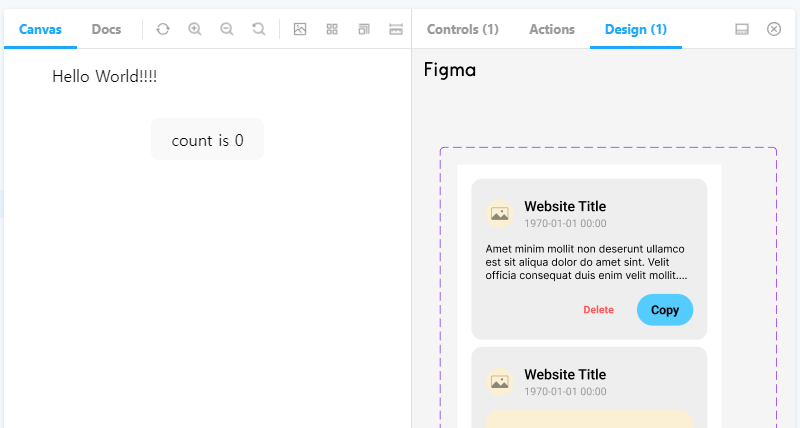This screenshot has width=800, height=428.
Task: Click the first card's 'Website Title' heading
Action: [x=565, y=206]
